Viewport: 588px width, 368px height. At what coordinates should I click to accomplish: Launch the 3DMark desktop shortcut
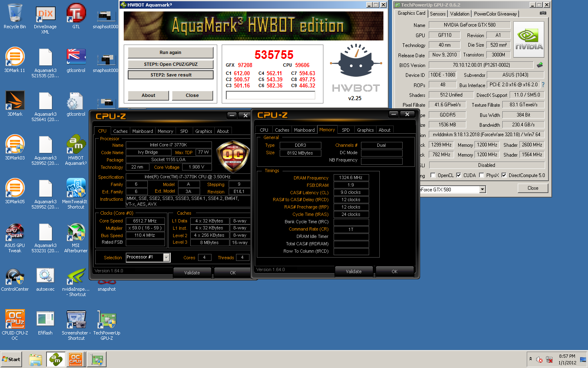pyautogui.click(x=15, y=104)
